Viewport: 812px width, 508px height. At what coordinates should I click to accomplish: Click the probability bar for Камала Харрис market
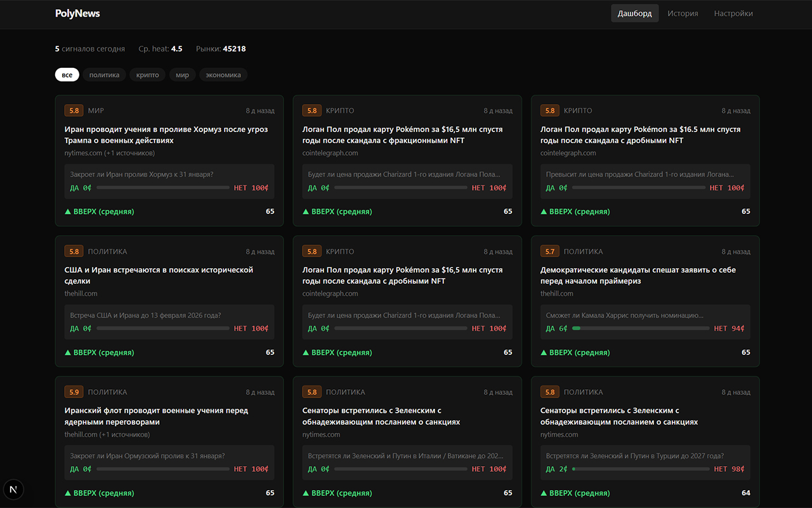point(641,328)
